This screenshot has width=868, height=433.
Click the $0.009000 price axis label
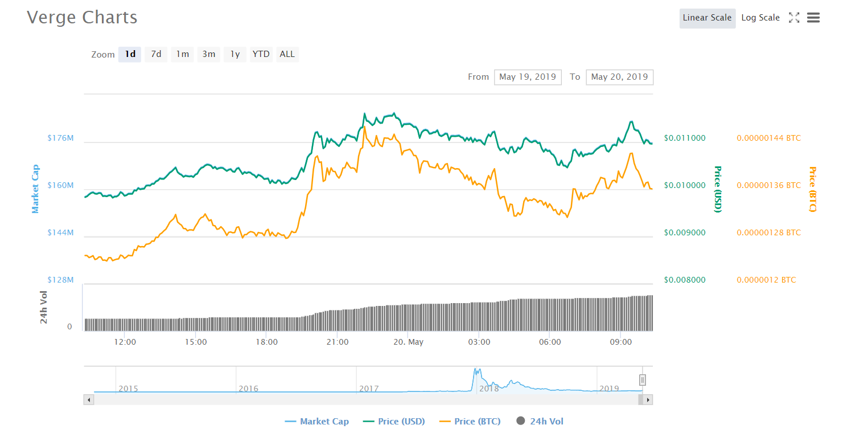coord(685,232)
